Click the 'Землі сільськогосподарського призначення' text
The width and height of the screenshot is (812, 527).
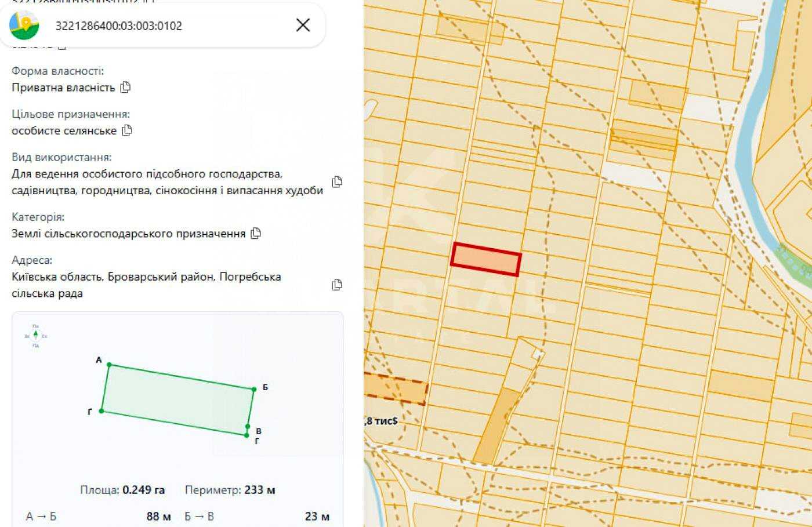(129, 234)
